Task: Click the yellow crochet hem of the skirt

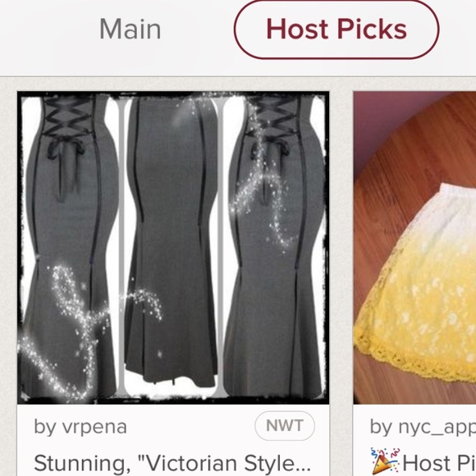Action: (416, 361)
